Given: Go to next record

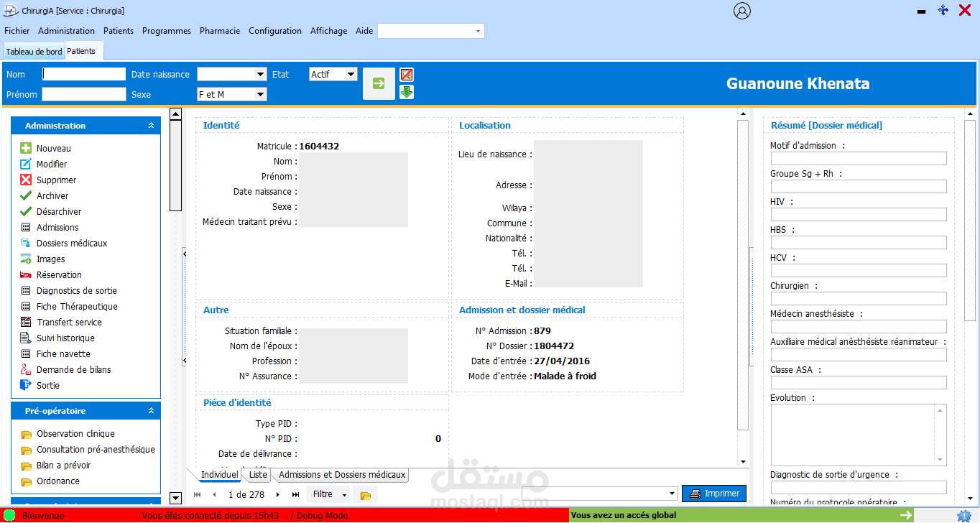Looking at the screenshot, I should tap(278, 494).
